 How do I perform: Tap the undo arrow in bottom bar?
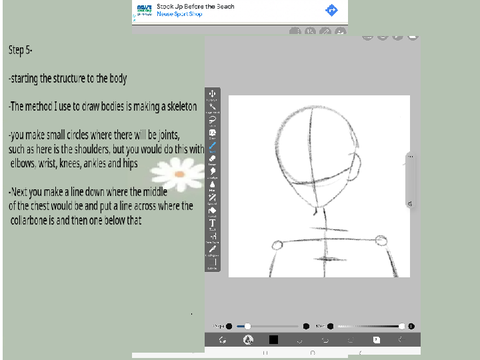tap(325, 340)
